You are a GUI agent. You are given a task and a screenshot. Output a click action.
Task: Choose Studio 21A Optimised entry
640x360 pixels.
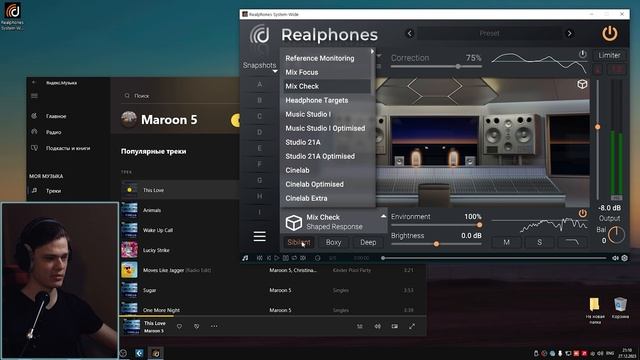click(320, 156)
